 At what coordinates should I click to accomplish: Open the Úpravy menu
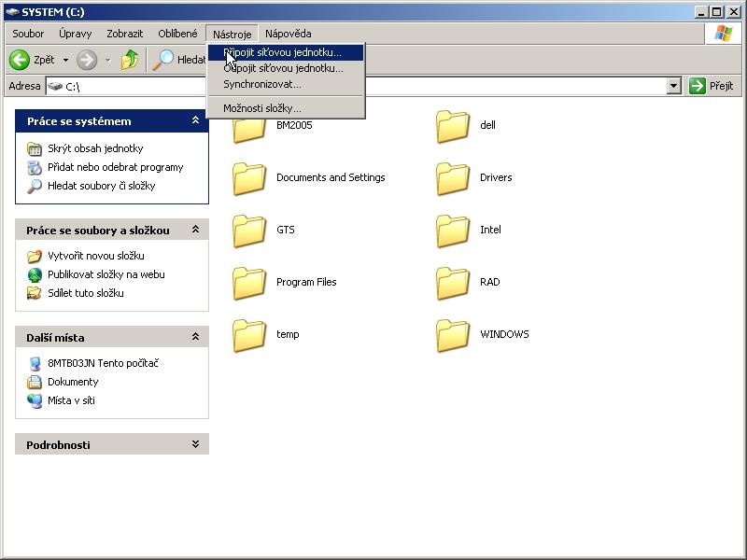(76, 34)
